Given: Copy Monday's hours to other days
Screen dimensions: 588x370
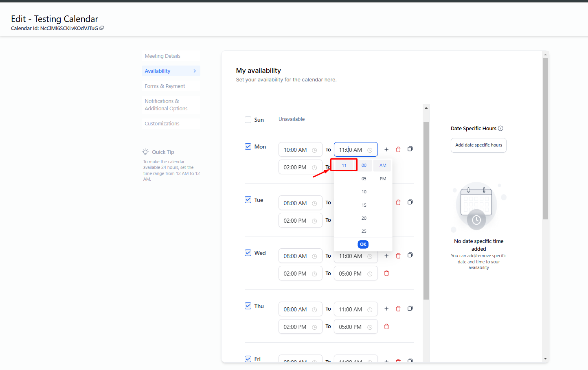Looking at the screenshot, I should 410,149.
